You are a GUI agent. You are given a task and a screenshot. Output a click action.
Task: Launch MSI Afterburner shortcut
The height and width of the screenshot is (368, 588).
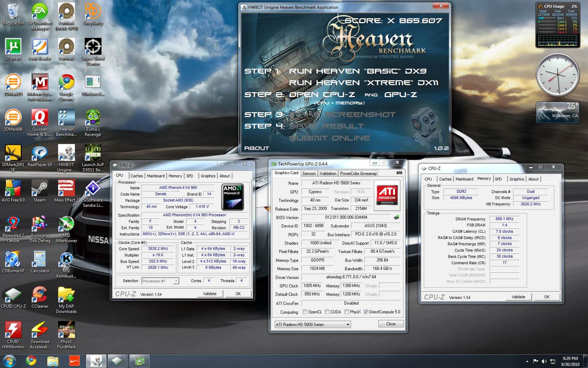67,229
